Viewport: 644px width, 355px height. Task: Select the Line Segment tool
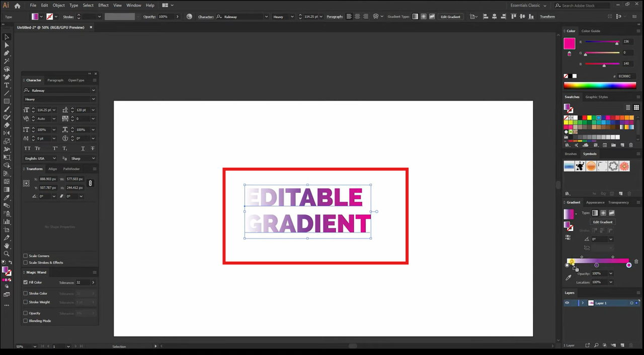click(7, 93)
